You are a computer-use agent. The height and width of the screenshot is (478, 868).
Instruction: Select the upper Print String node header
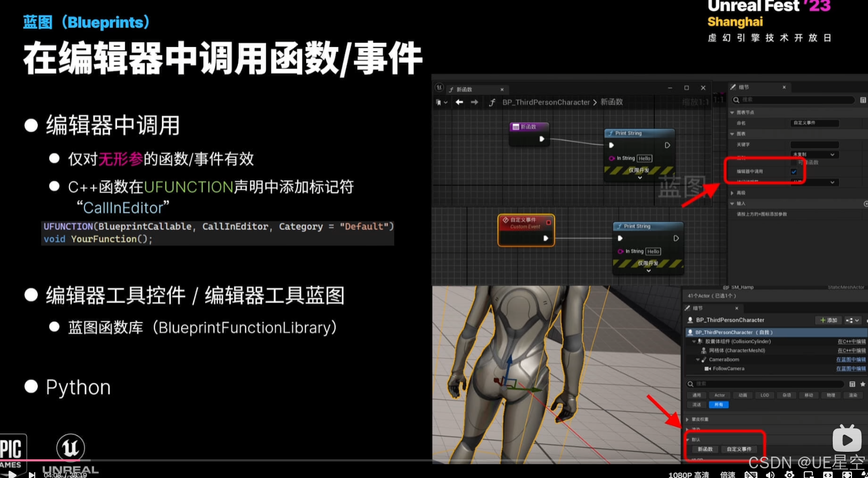click(639, 133)
